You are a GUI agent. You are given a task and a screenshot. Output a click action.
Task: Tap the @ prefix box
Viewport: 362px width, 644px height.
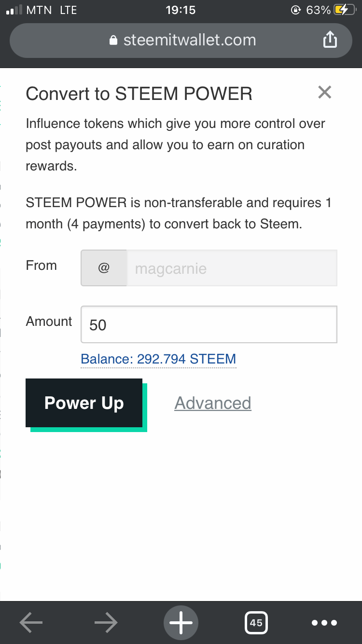coord(104,268)
